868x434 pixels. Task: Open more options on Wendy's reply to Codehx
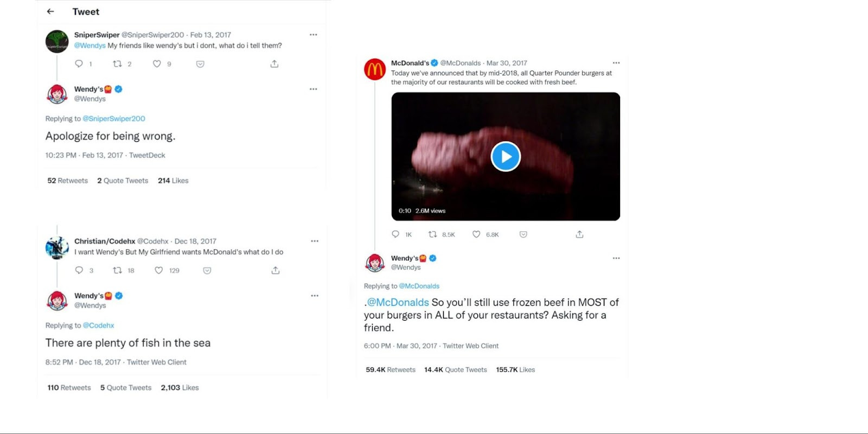point(315,296)
